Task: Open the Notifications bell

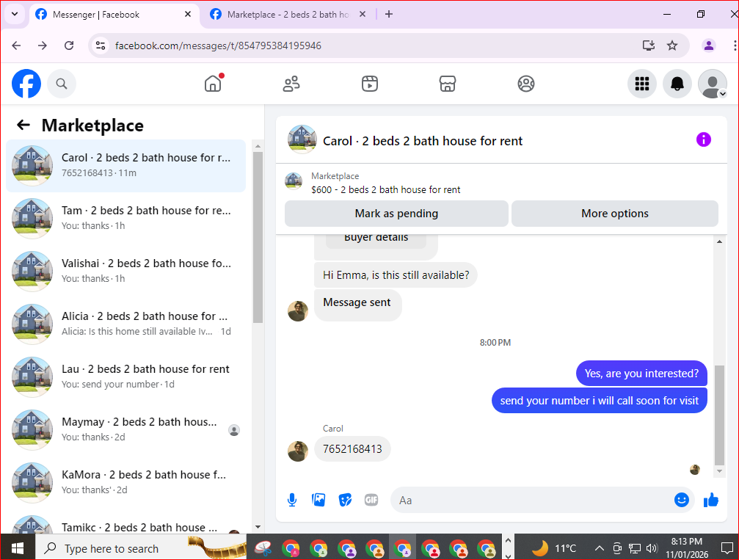Action: (x=677, y=84)
